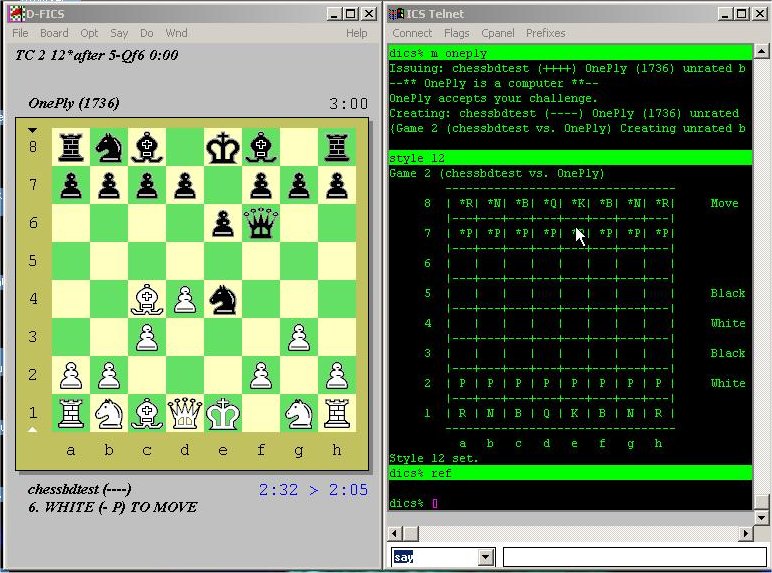Open the Flags menu
The height and width of the screenshot is (573, 772).
pos(456,33)
